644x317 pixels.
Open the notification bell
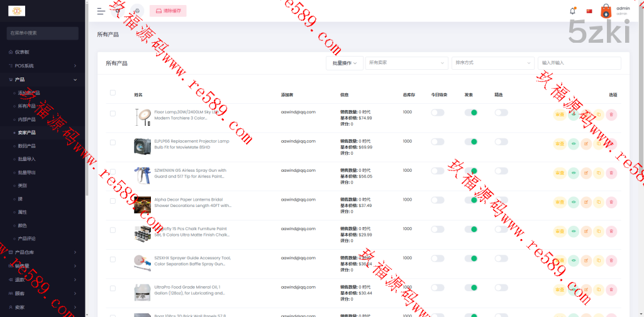coord(572,11)
